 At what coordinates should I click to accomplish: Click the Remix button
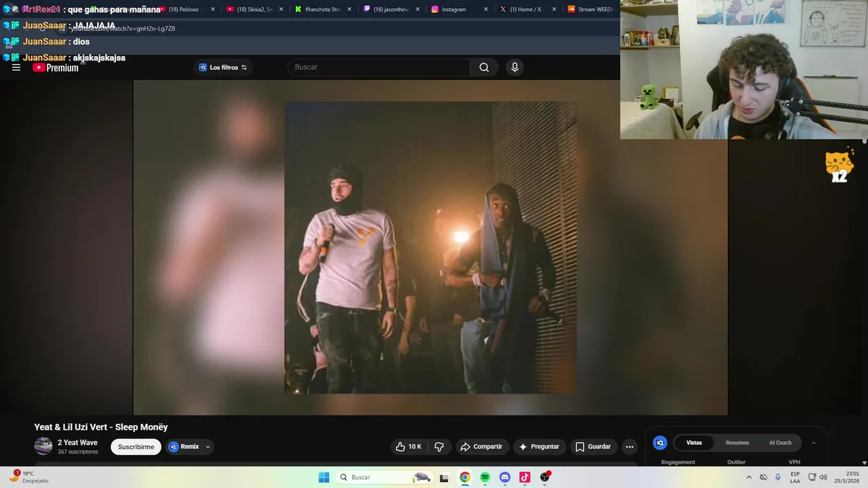click(184, 447)
